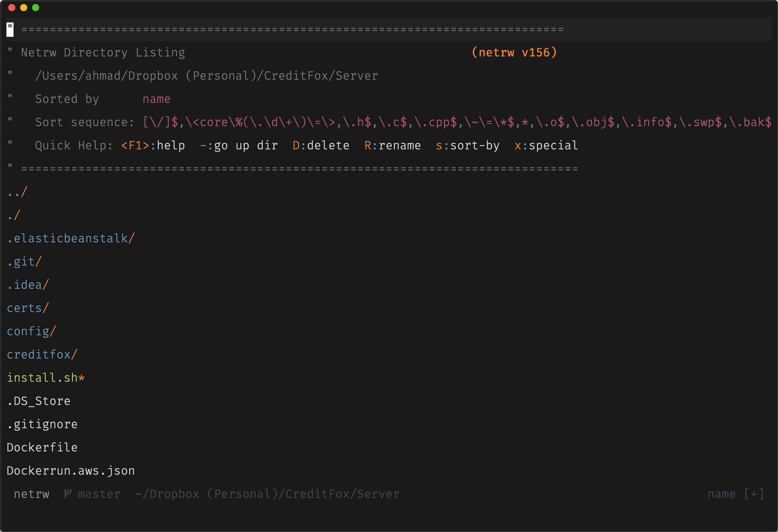Close the terminal window with red button

coord(12,8)
